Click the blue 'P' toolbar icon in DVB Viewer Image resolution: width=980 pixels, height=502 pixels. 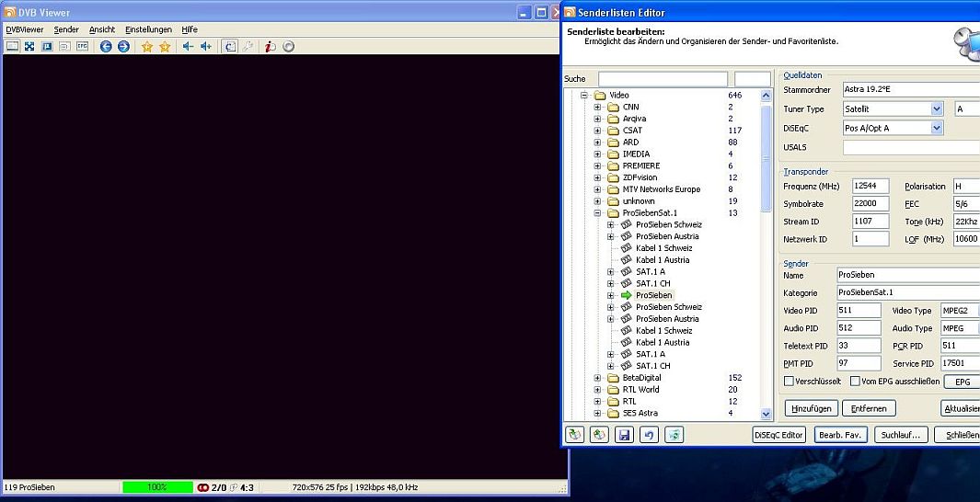tap(47, 46)
